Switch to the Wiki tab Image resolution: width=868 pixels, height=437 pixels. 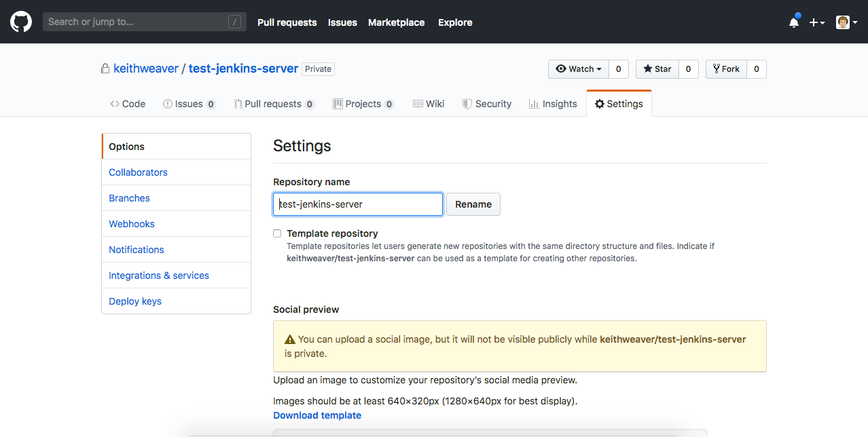[x=429, y=104]
